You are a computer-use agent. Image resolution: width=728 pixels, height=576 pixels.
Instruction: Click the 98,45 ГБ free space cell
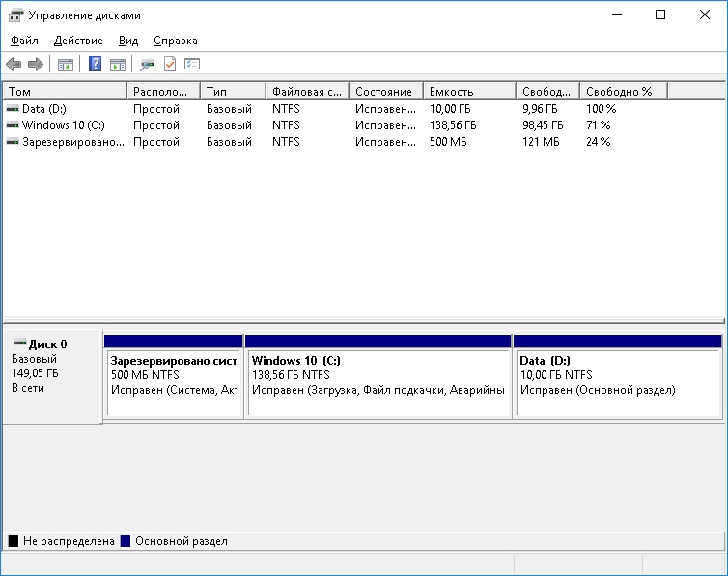(543, 125)
